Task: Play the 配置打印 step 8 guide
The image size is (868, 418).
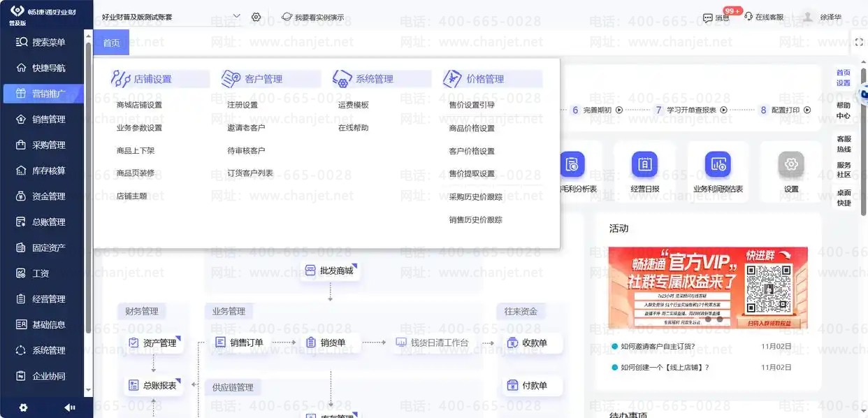Action: (x=807, y=110)
